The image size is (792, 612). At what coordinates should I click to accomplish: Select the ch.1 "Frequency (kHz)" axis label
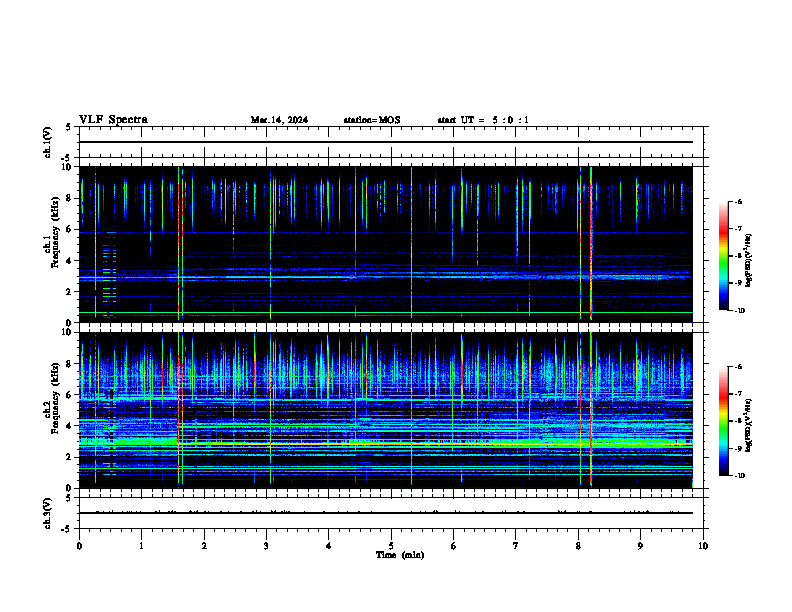point(55,230)
